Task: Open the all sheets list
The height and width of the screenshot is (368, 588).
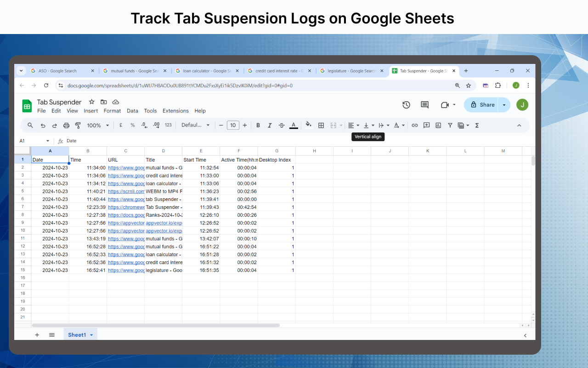Action: (x=52, y=335)
